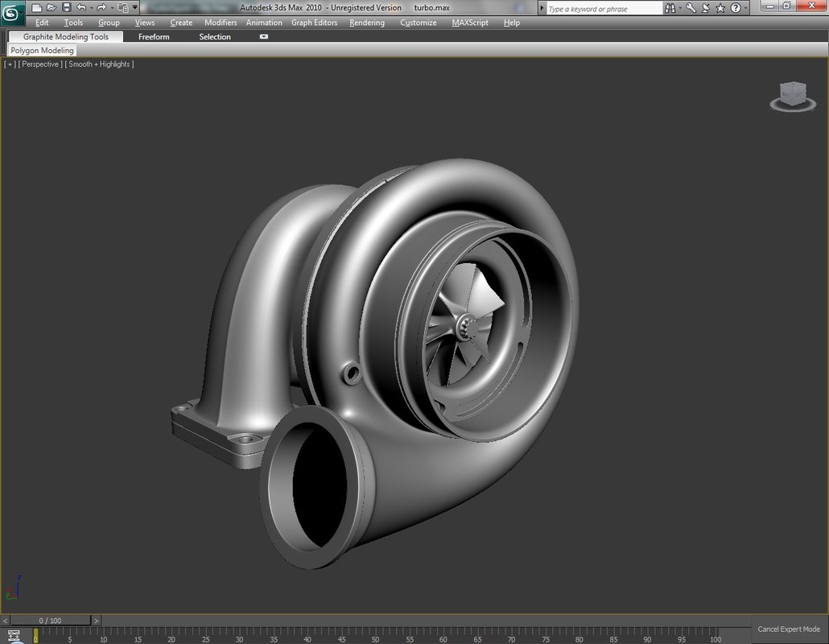829x644 pixels.
Task: Open a scene file with the Open icon
Action: [x=51, y=7]
